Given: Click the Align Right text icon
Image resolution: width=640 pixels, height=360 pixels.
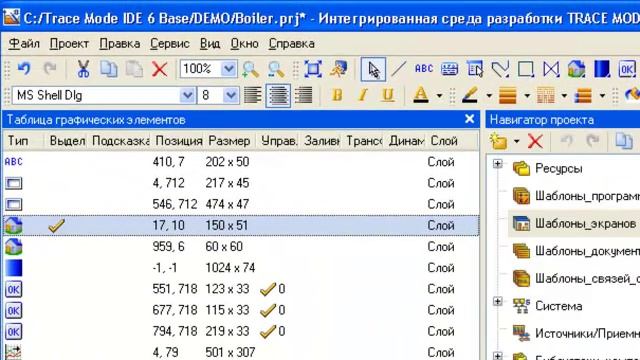Looking at the screenshot, I should [303, 96].
